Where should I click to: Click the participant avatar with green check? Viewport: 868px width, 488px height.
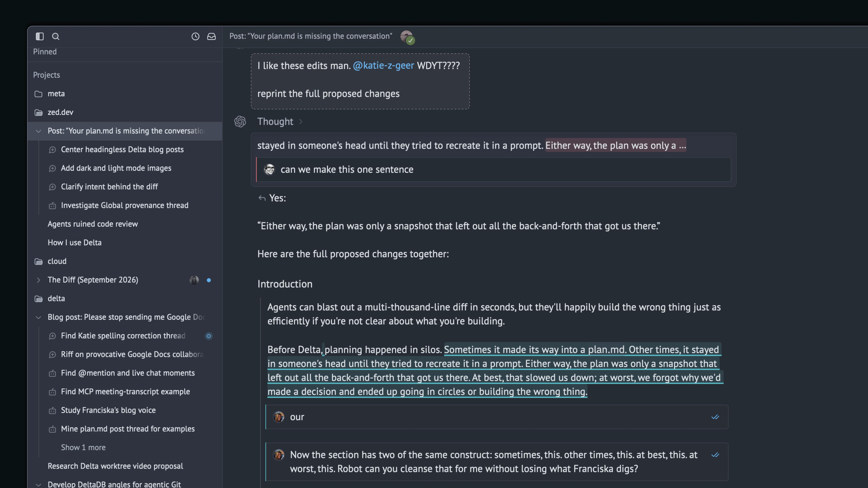tap(407, 37)
